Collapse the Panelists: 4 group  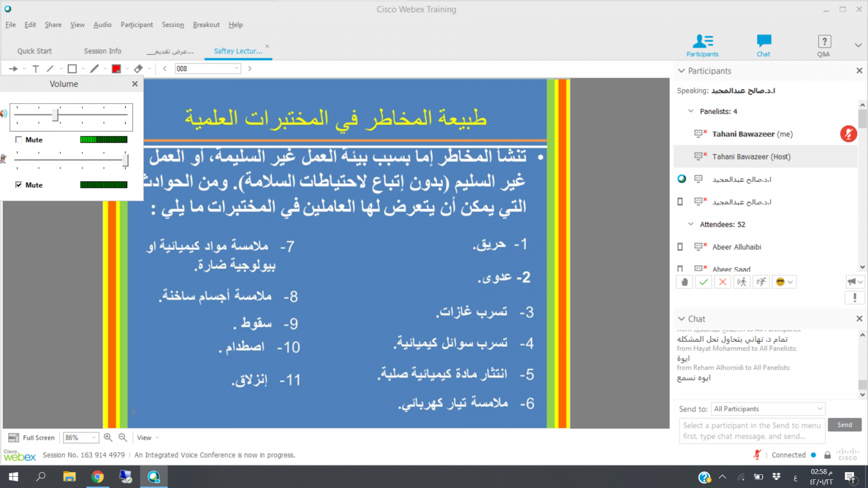(x=691, y=111)
